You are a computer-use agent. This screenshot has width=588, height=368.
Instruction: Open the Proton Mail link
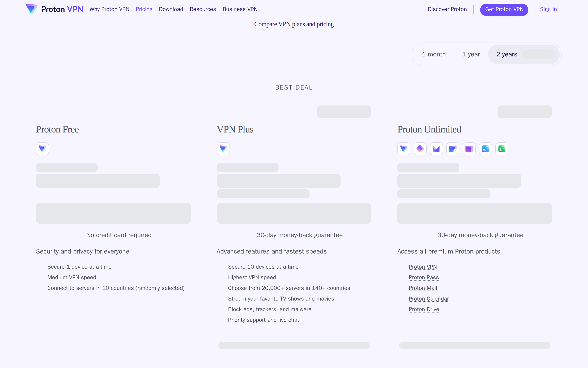coord(423,288)
